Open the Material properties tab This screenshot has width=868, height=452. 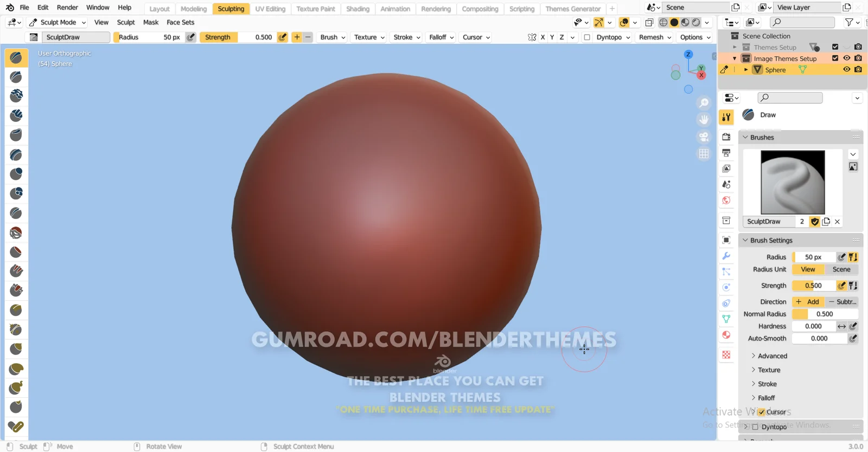(x=726, y=335)
